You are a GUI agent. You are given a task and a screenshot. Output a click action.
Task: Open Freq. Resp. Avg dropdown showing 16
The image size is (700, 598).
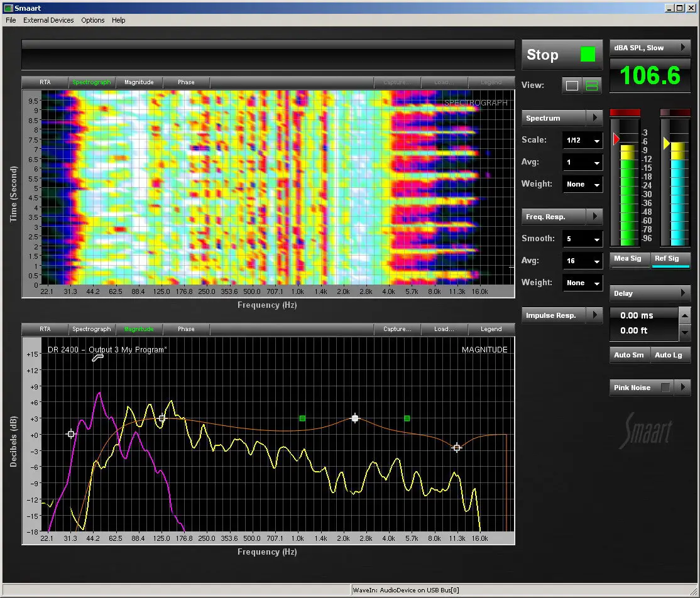click(582, 261)
